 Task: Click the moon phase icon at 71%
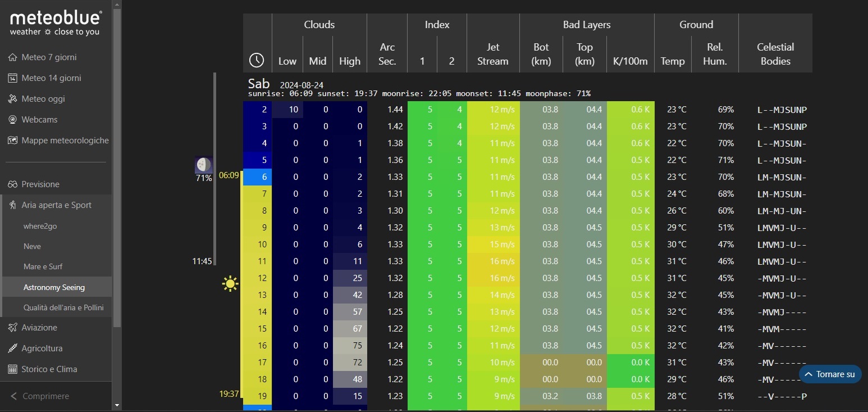click(x=204, y=165)
